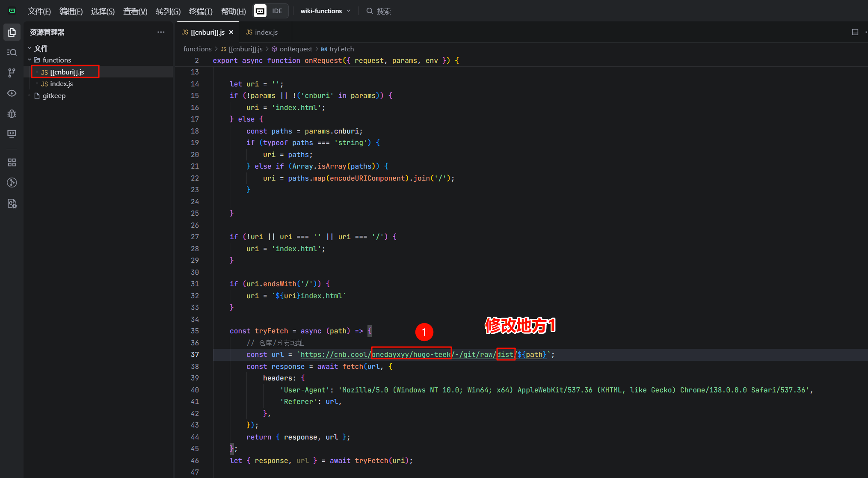Click the 搜索 search box in title bar
This screenshot has width=868, height=478.
click(x=383, y=11)
